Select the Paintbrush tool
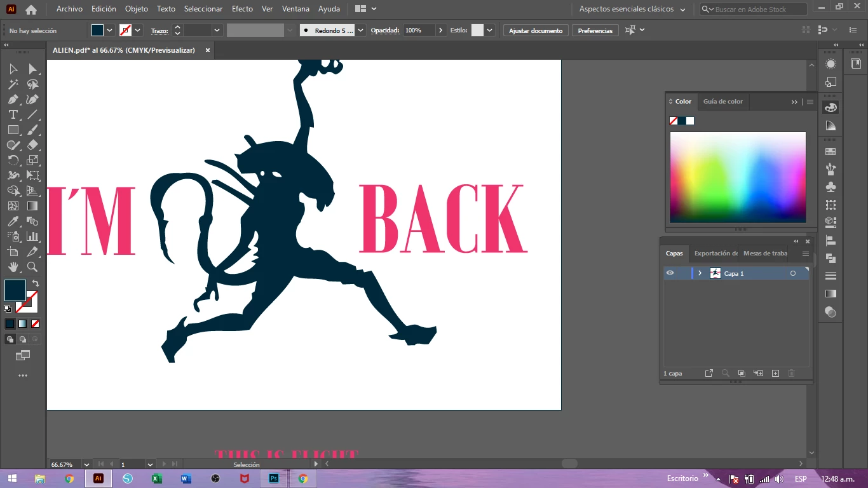868x488 pixels. click(x=32, y=130)
